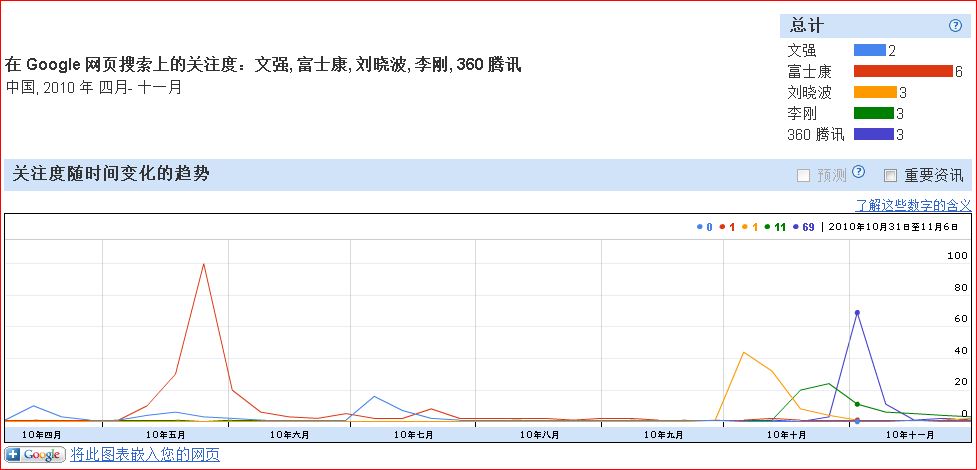Click the blue 文强 total bar

869,50
